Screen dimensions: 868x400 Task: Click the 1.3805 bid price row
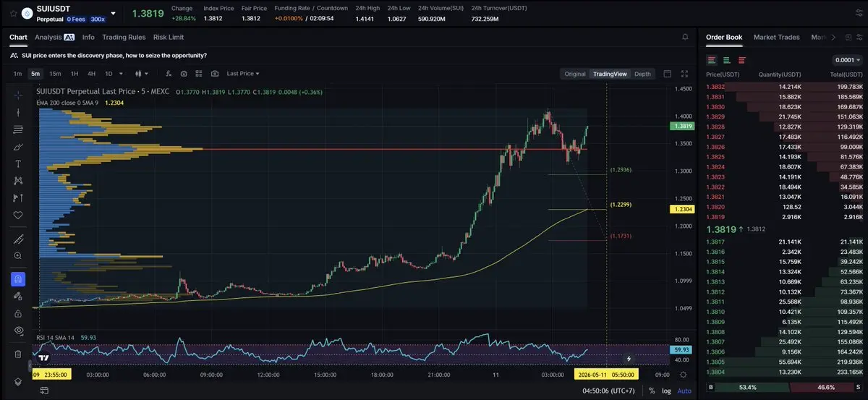click(x=784, y=361)
